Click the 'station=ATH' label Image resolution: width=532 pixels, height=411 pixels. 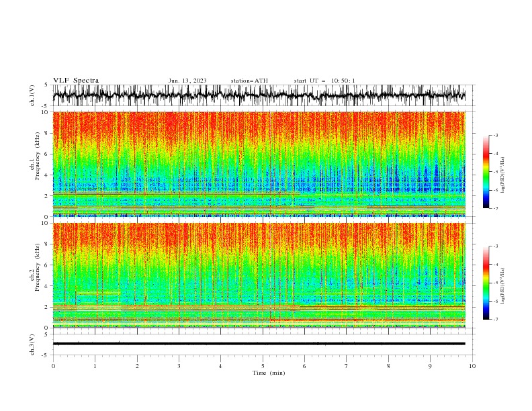249,81
